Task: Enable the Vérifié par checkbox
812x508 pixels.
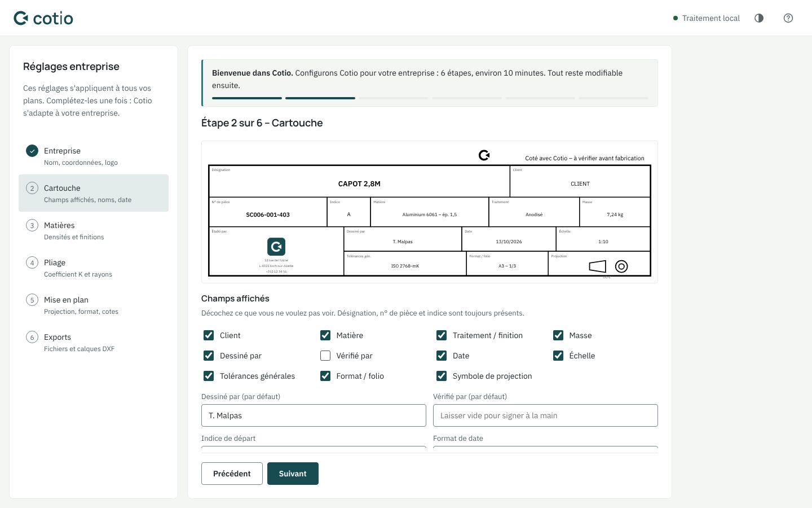Action: point(325,356)
